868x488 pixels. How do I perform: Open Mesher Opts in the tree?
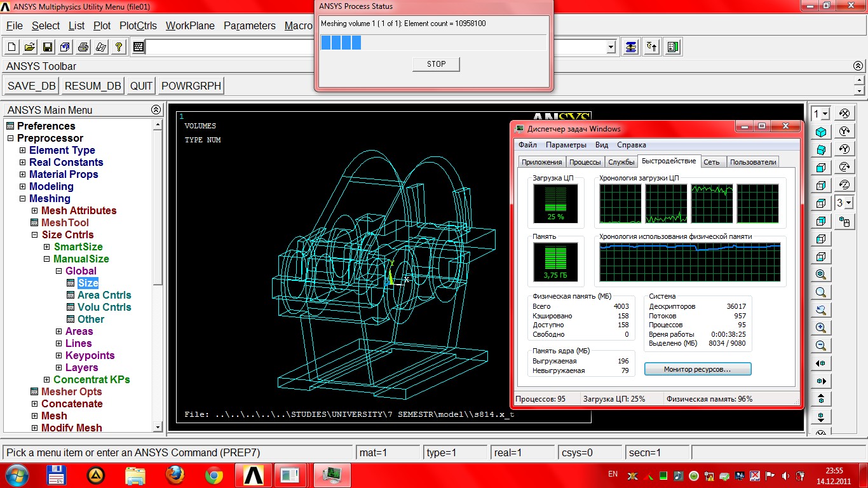(x=72, y=392)
